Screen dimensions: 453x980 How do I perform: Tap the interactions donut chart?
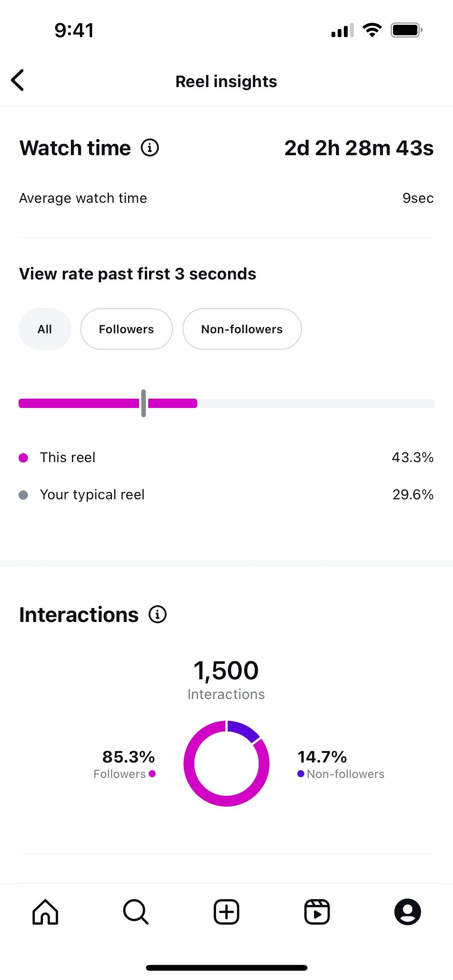[x=226, y=763]
